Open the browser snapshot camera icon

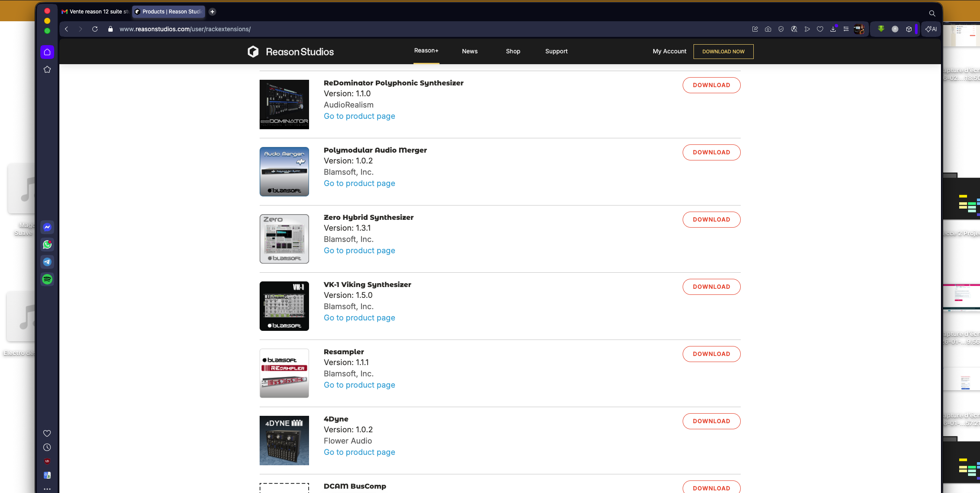click(x=768, y=29)
